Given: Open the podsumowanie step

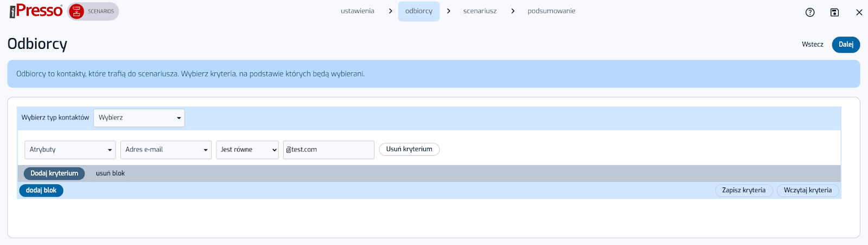Looking at the screenshot, I should click(x=551, y=11).
